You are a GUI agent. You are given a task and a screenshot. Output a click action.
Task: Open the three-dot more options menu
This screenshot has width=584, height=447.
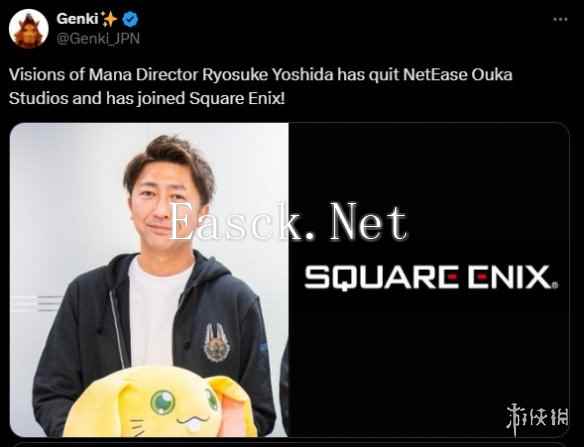[x=560, y=19]
